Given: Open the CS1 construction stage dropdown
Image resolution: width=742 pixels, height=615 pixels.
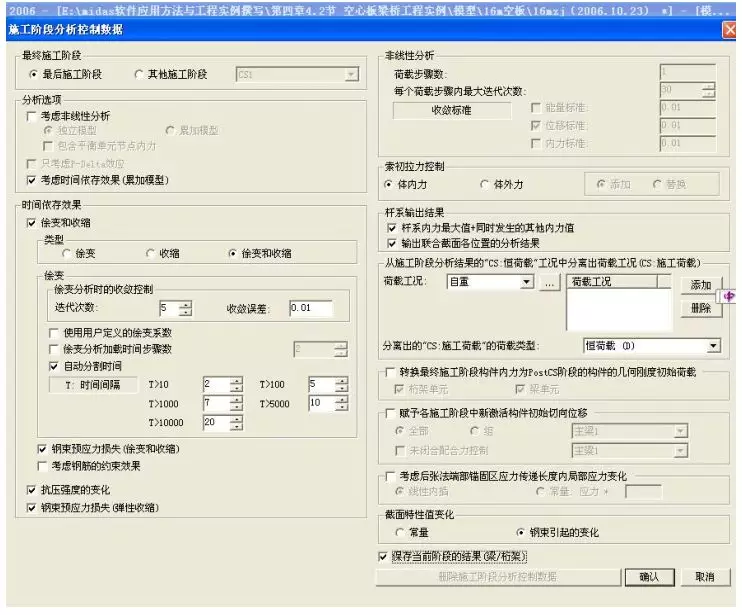Looking at the screenshot, I should (x=351, y=74).
